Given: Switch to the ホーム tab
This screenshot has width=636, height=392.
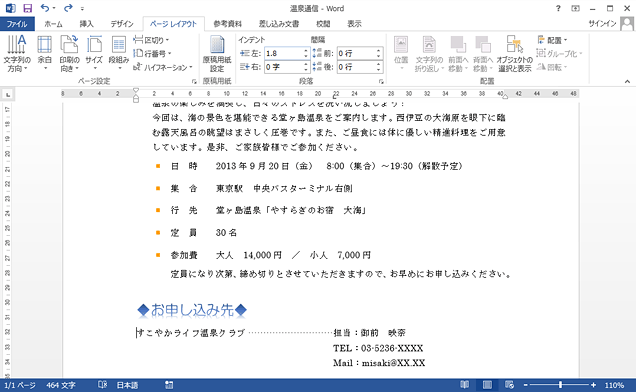Looking at the screenshot, I should pos(53,24).
